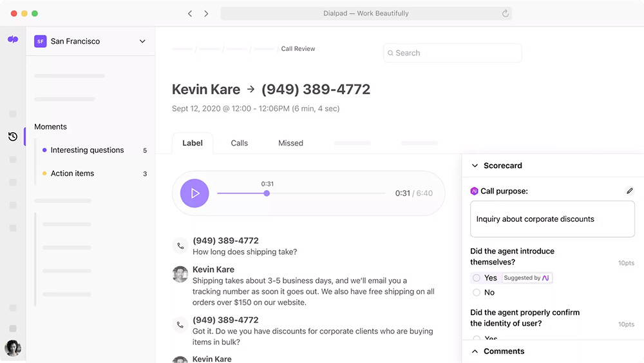Select Yes for agent introduced themselves
The image size is (644, 363).
pos(477,278)
